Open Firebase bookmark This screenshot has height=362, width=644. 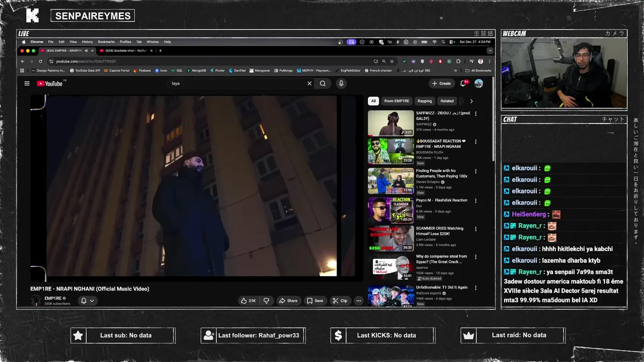(142, 70)
